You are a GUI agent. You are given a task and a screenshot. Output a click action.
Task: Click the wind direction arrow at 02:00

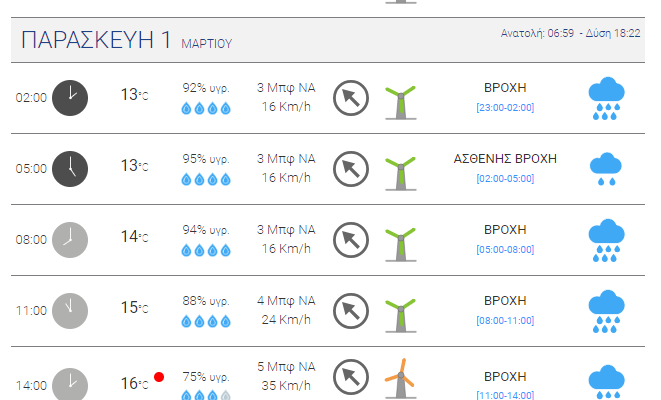(350, 97)
